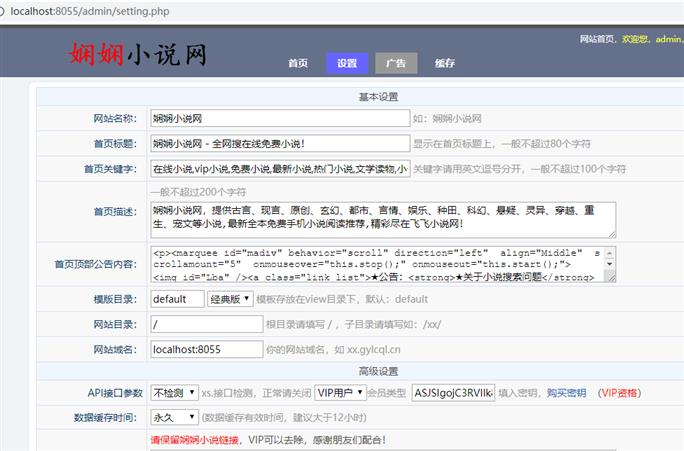Open the VIP用户 member type dropdown
This screenshot has height=451, width=684.
[x=340, y=393]
